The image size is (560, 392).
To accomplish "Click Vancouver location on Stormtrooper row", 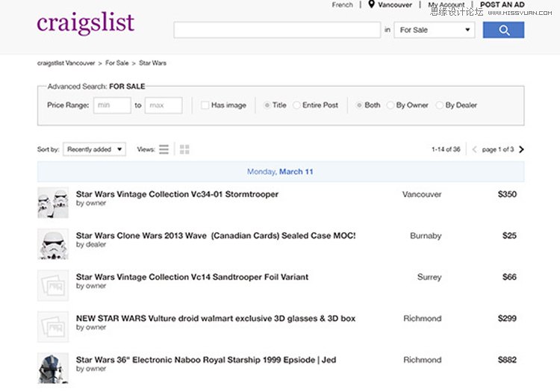I will point(422,194).
